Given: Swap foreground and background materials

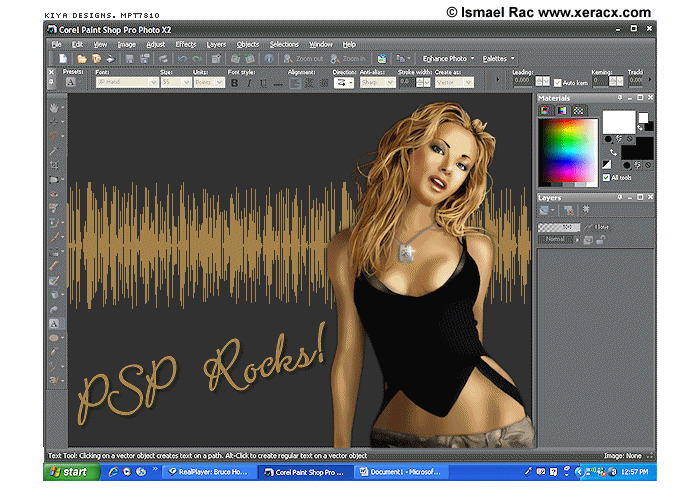Looking at the screenshot, I should [x=613, y=152].
